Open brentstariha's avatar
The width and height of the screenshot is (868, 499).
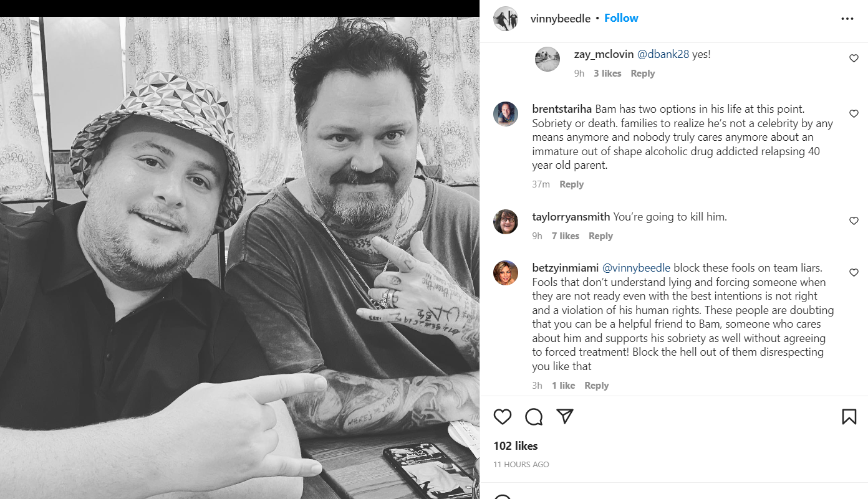click(x=506, y=114)
